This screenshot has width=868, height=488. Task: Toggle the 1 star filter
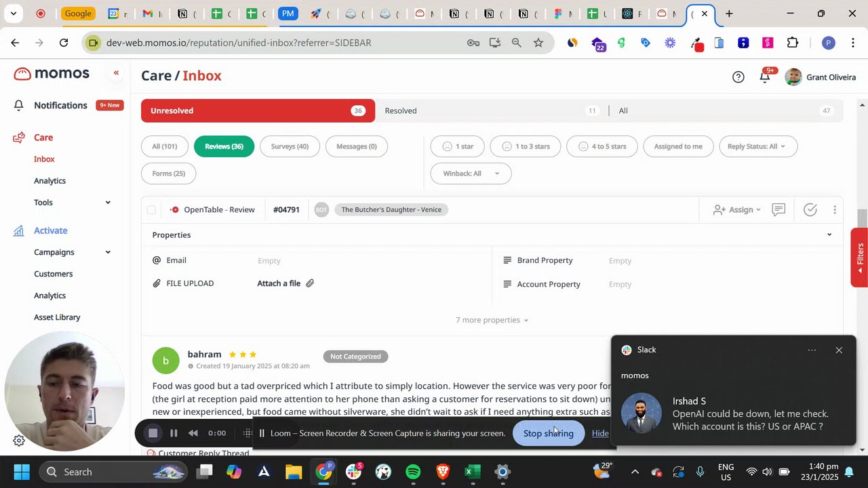458,146
